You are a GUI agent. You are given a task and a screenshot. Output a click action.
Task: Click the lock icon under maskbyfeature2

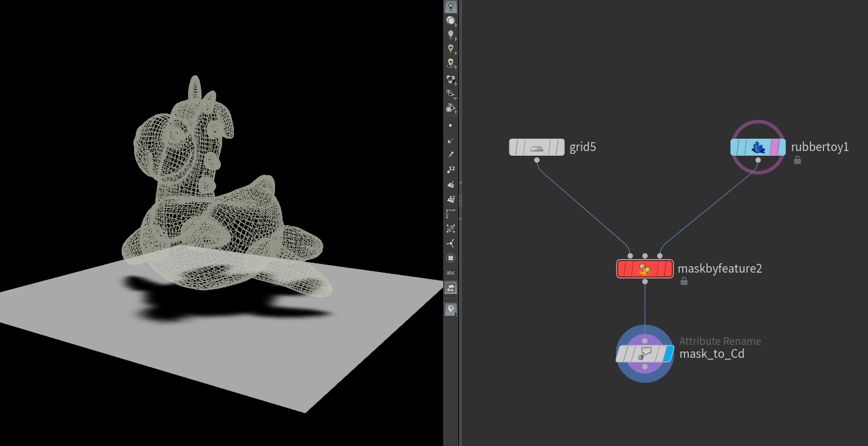(684, 281)
